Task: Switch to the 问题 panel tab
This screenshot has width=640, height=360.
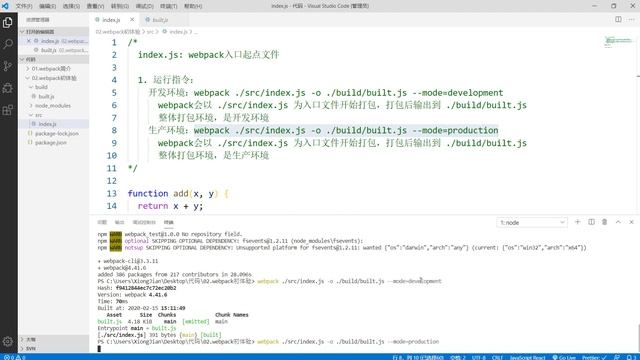Action: pos(102,222)
